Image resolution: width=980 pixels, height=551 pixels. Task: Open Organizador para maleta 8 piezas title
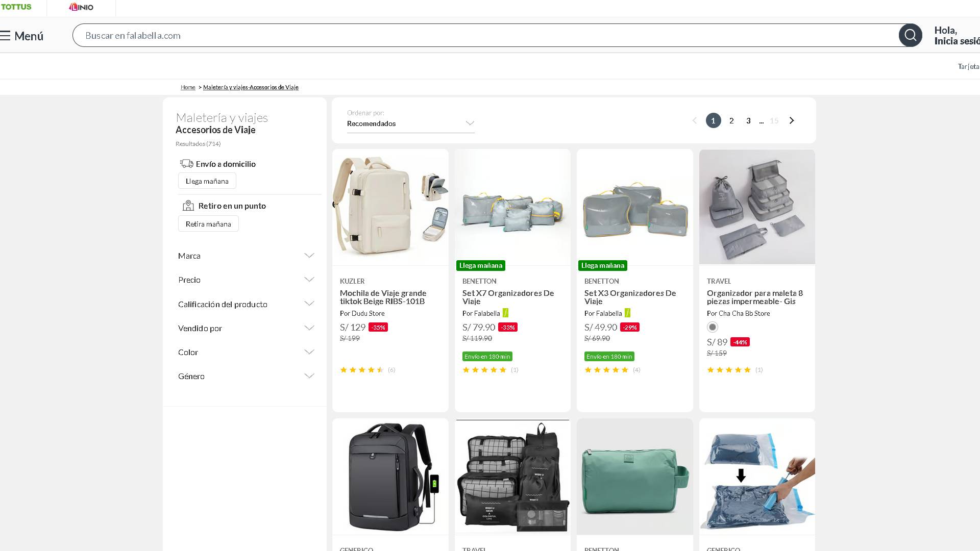(755, 297)
